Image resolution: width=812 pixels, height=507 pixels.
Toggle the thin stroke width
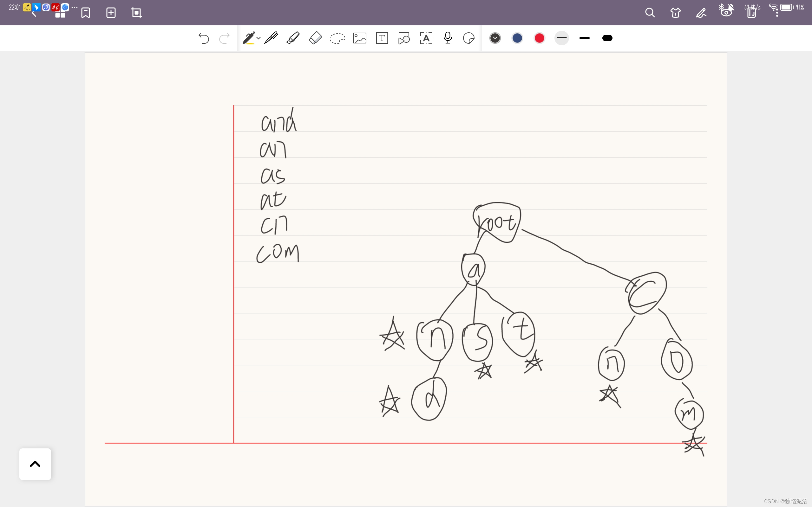[x=562, y=38]
